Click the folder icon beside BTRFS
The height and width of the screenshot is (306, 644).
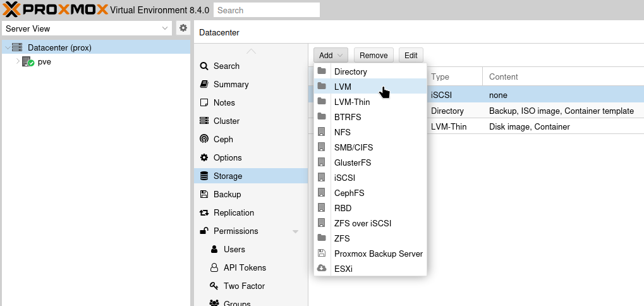click(x=322, y=117)
